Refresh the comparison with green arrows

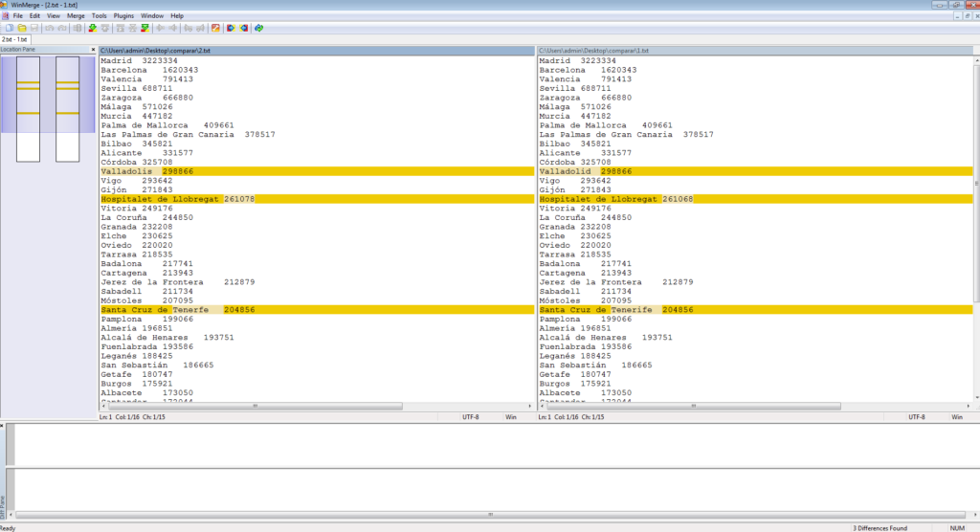click(x=258, y=28)
